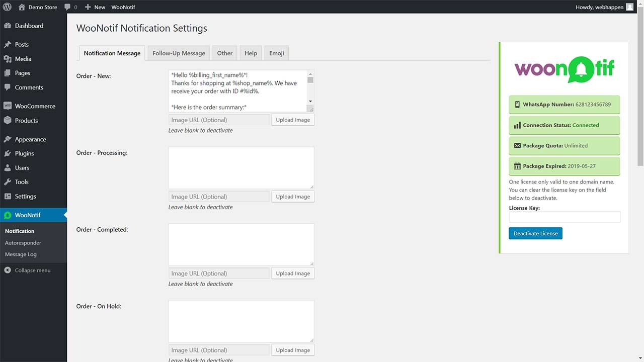
Task: Open the Other tab
Action: tap(225, 53)
